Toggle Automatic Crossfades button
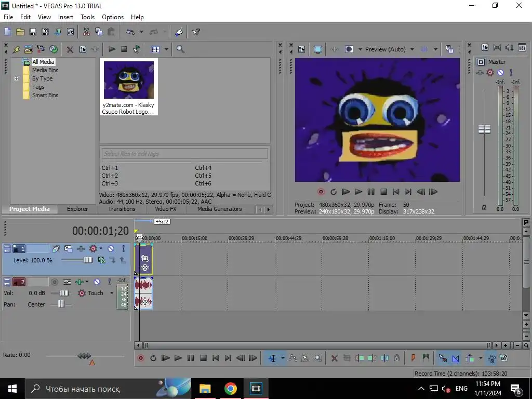532x399 pixels. click(455, 358)
